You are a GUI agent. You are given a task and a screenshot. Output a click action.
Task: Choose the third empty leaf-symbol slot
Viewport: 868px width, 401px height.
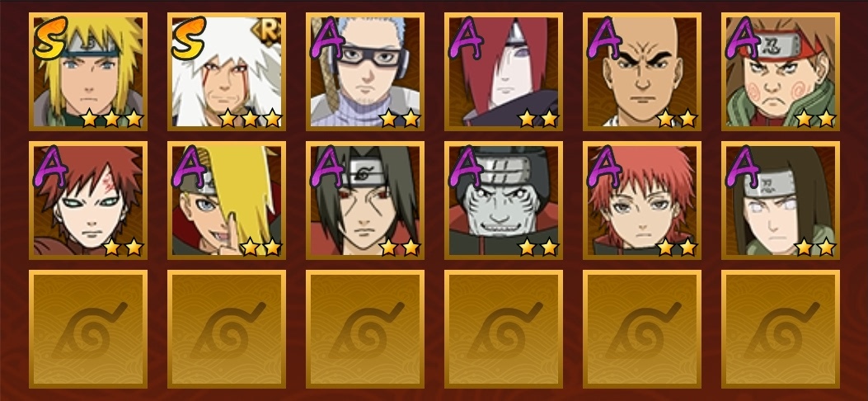click(x=365, y=329)
